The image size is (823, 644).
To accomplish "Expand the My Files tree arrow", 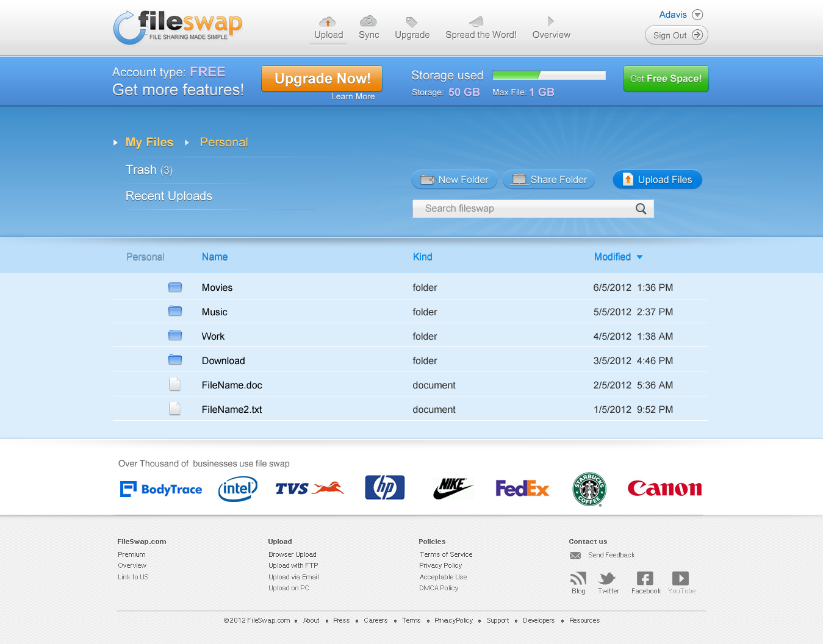I will point(115,143).
